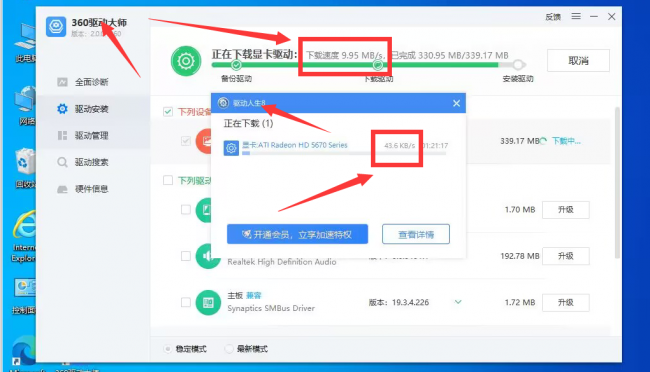This screenshot has width=650, height=372.
Task: Open the 控制面板 desktop icon
Action: point(25,296)
